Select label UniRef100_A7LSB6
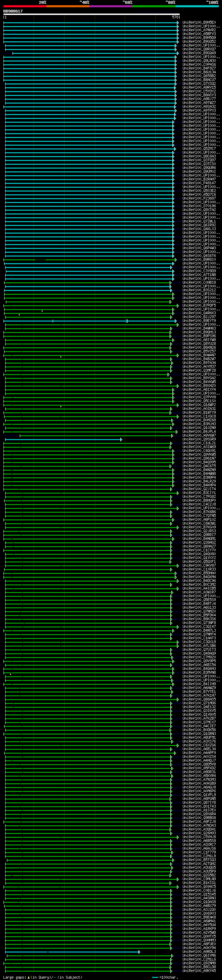 coord(199,646)
